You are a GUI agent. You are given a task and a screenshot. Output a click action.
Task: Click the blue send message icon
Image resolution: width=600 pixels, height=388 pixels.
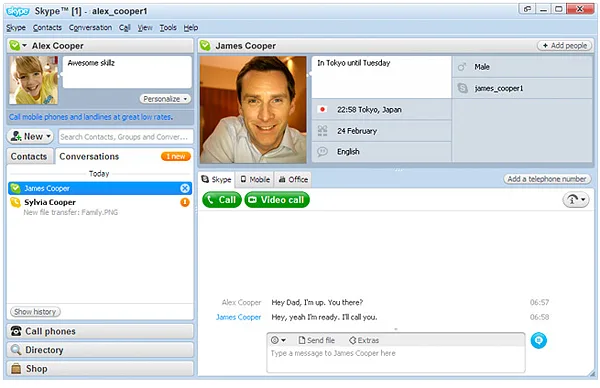pos(538,341)
